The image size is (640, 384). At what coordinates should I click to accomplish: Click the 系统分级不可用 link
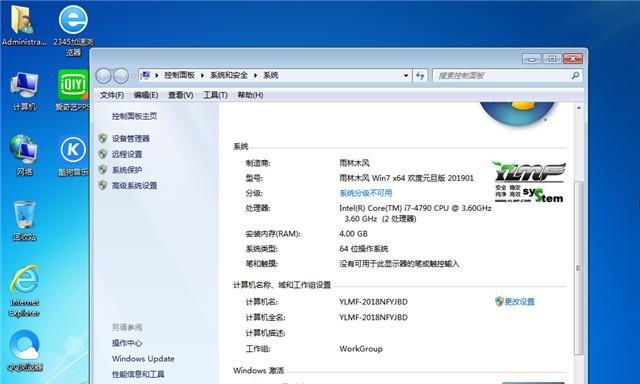[x=366, y=193]
